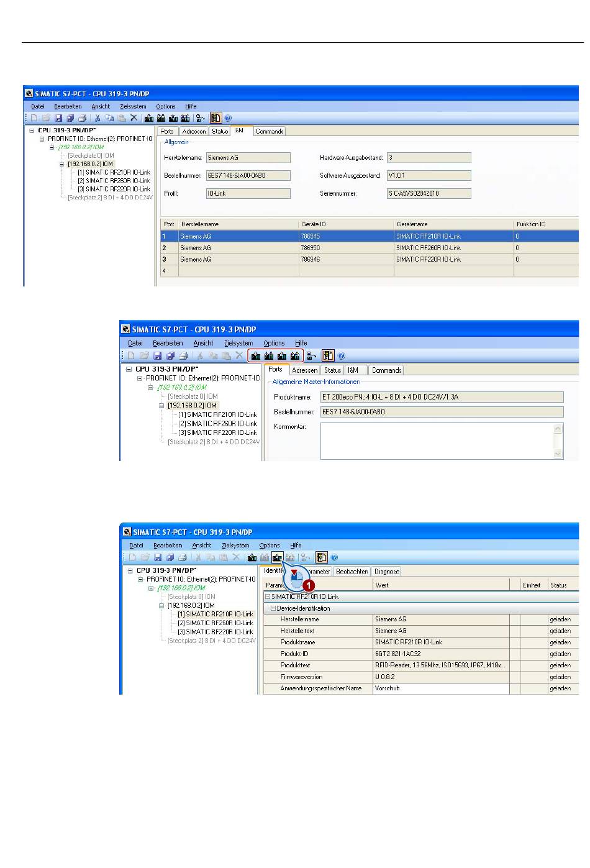This screenshot has width=590, height=868.
Task: Click the highlighted third load icon, bottom window
Action: pos(277,557)
